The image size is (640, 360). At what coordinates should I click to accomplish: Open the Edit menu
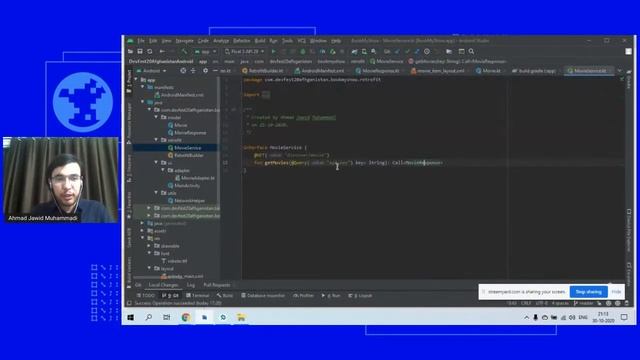[153, 41]
